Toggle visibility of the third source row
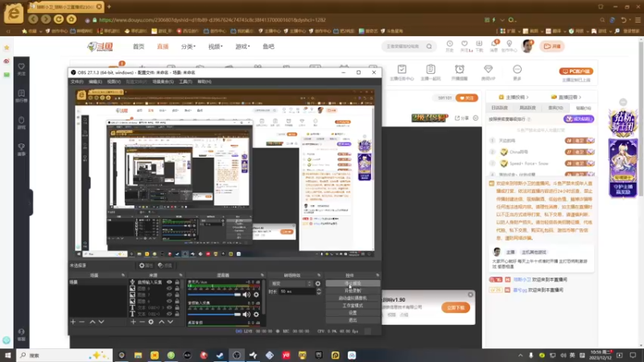Image resolution: width=644 pixels, height=362 pixels. tap(169, 294)
